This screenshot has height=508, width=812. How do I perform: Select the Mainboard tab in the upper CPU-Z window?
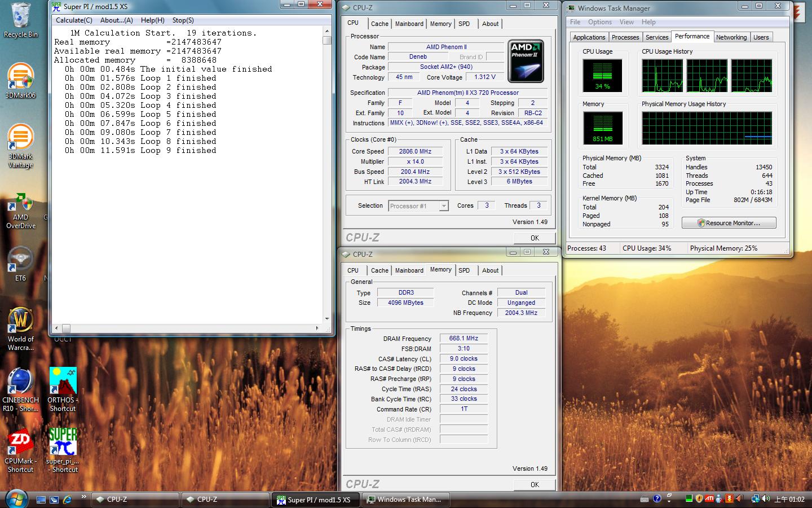point(409,24)
